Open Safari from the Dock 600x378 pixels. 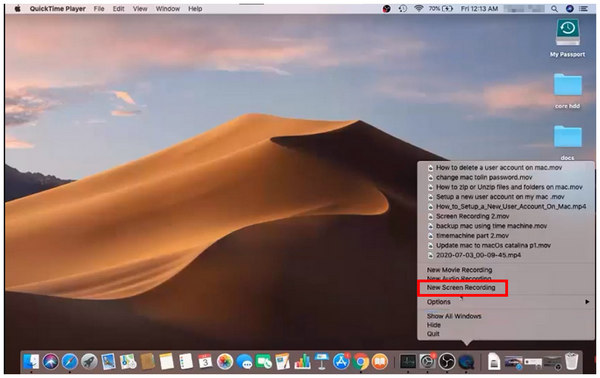(x=70, y=362)
